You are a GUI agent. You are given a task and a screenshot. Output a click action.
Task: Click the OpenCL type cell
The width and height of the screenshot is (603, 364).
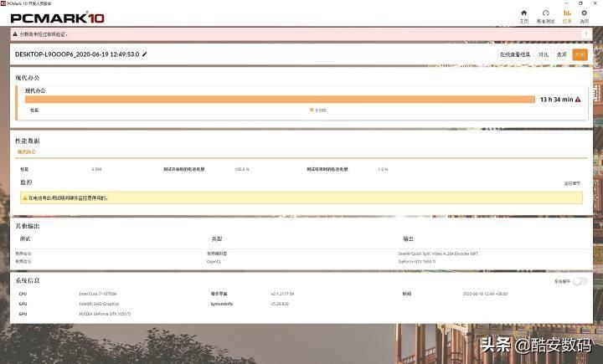click(214, 262)
